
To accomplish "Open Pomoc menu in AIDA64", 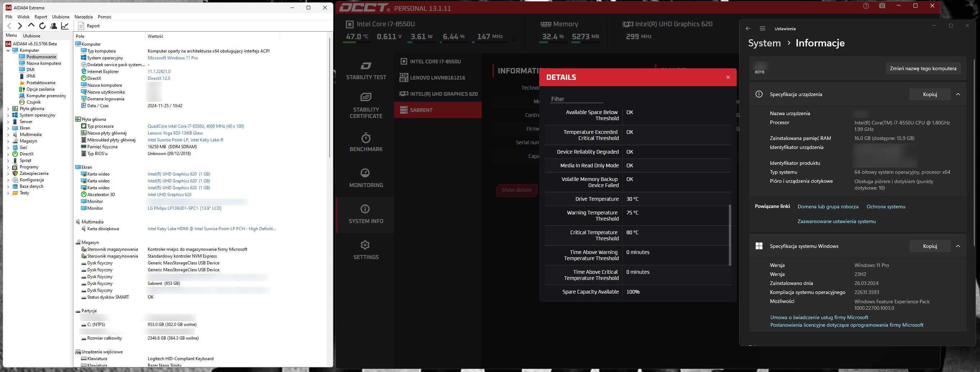I will [x=104, y=17].
